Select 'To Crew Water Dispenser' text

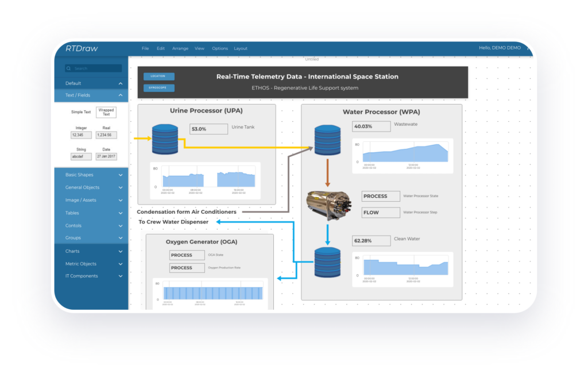173,222
